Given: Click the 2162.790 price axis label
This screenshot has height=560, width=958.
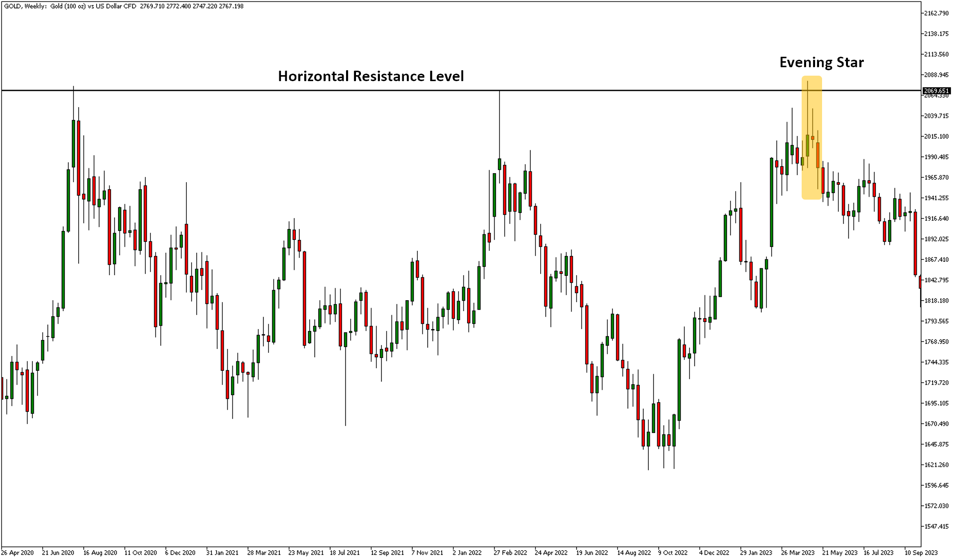Looking at the screenshot, I should click(936, 13).
